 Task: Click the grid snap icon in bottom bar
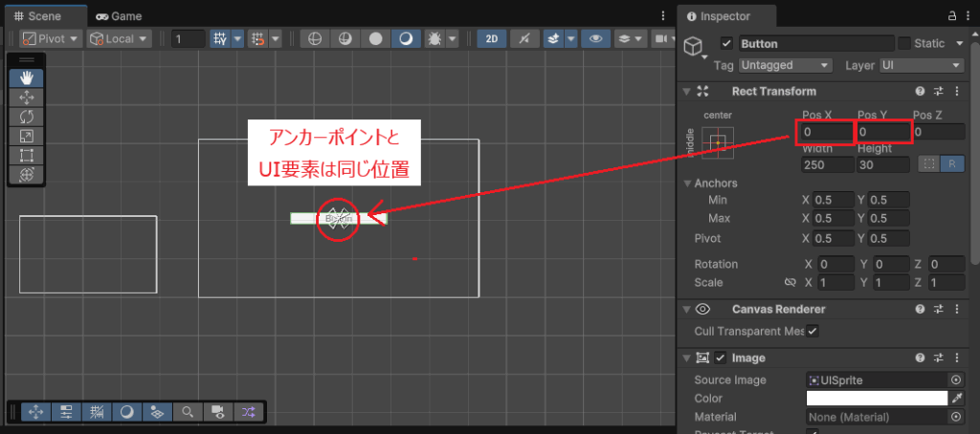[x=97, y=411]
